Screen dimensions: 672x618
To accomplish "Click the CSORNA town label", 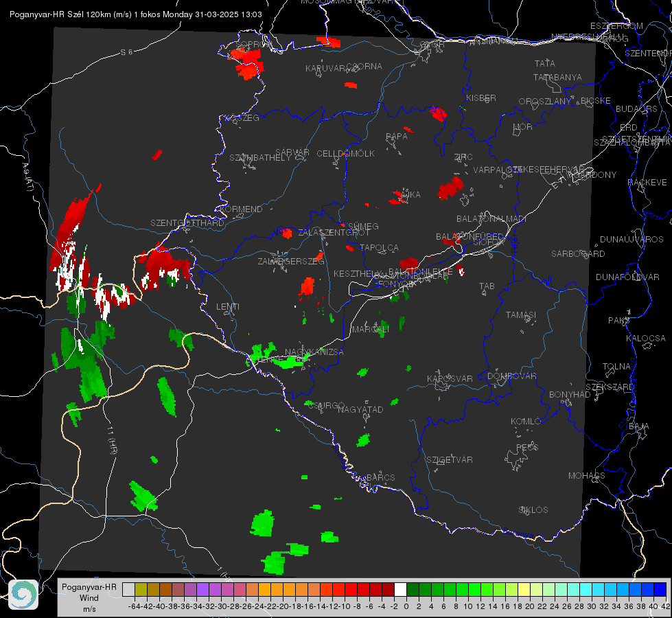I will [364, 67].
